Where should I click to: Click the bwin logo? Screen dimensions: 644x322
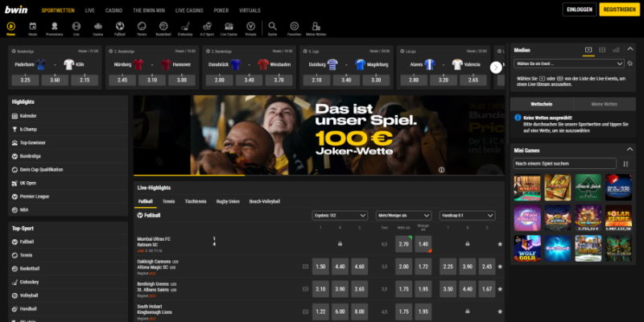tap(16, 10)
